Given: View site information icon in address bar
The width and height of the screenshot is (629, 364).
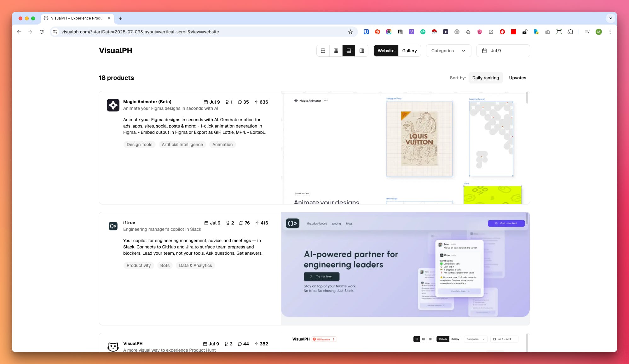Looking at the screenshot, I should pos(55,32).
